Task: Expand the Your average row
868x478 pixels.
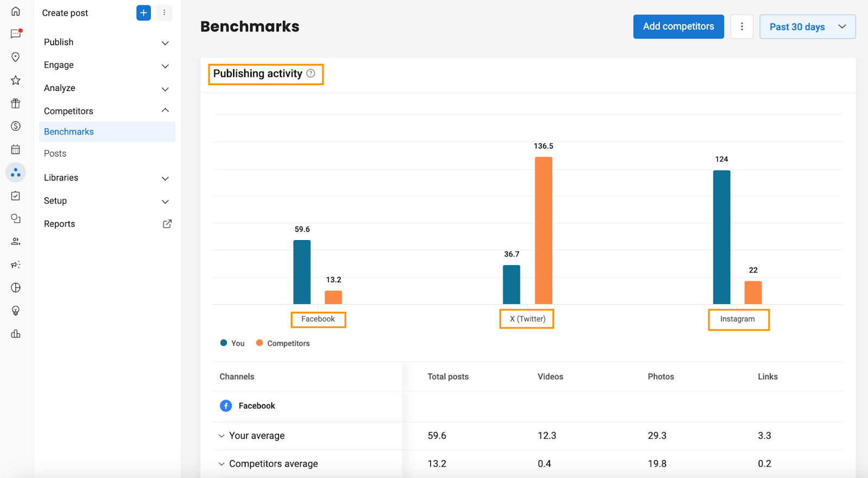Action: coord(221,436)
